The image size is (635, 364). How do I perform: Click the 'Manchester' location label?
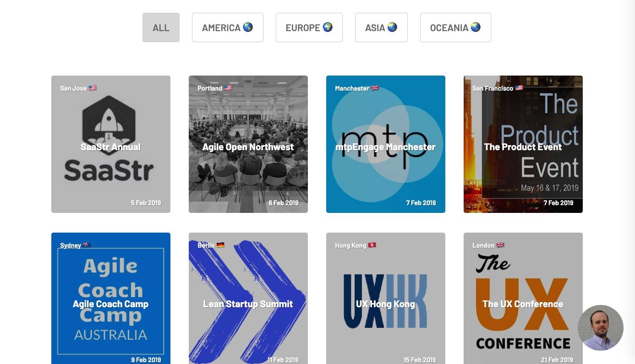point(352,88)
